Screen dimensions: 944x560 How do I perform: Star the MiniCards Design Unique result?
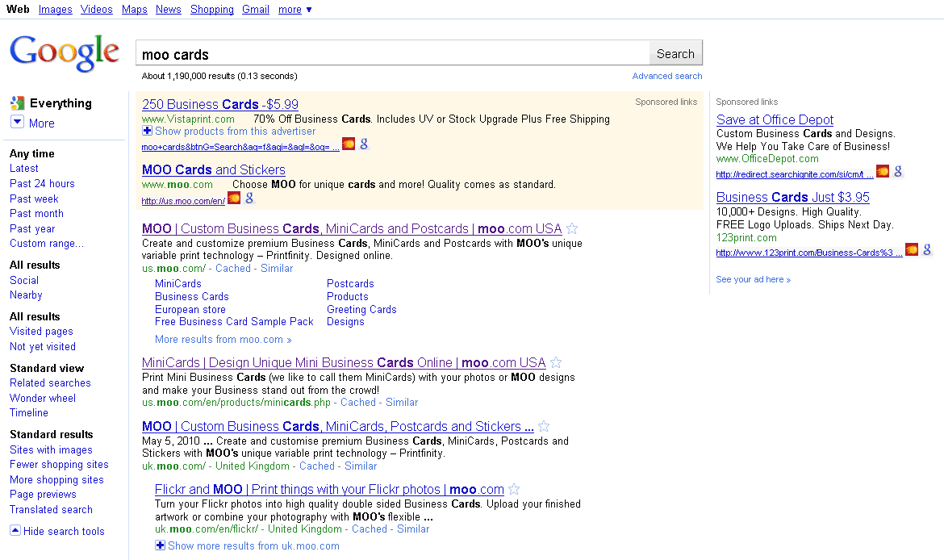tap(556, 362)
